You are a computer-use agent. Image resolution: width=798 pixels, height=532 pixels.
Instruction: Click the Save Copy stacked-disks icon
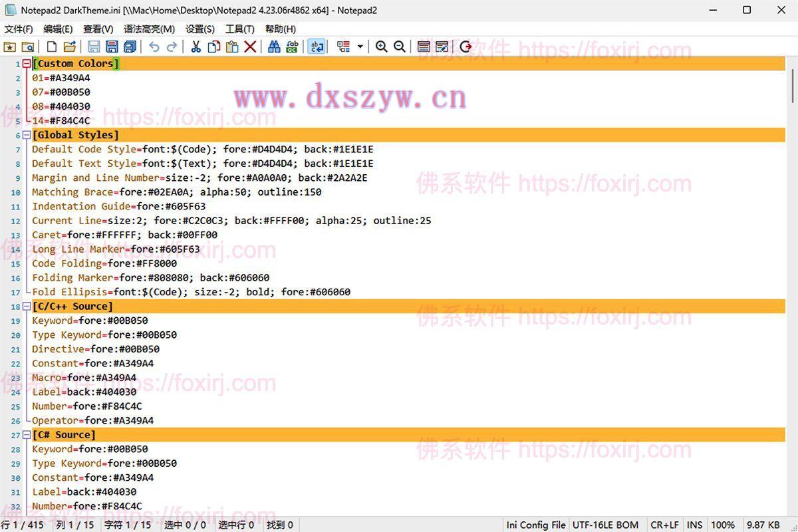point(130,47)
